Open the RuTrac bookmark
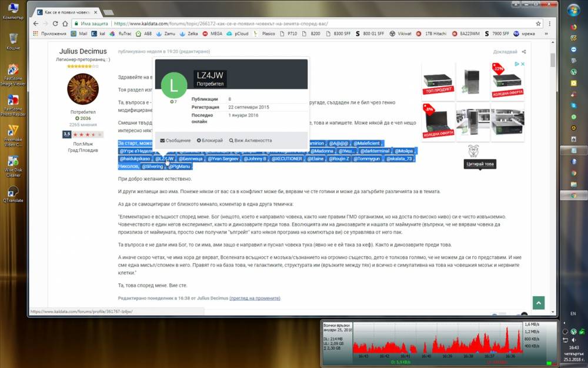 (x=121, y=34)
